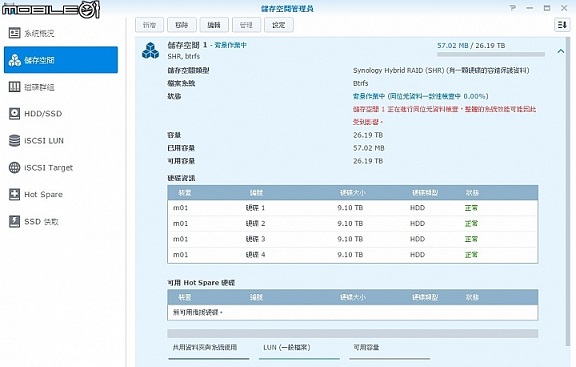Click 裝置 column header in 硬碟資訊 table
This screenshot has height=367, width=576.
[184, 193]
